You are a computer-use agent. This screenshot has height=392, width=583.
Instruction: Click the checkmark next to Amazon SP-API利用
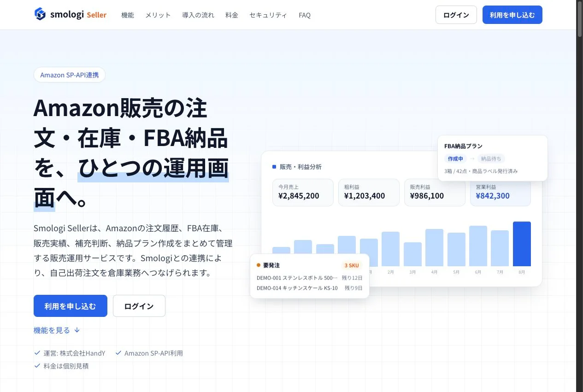click(118, 353)
